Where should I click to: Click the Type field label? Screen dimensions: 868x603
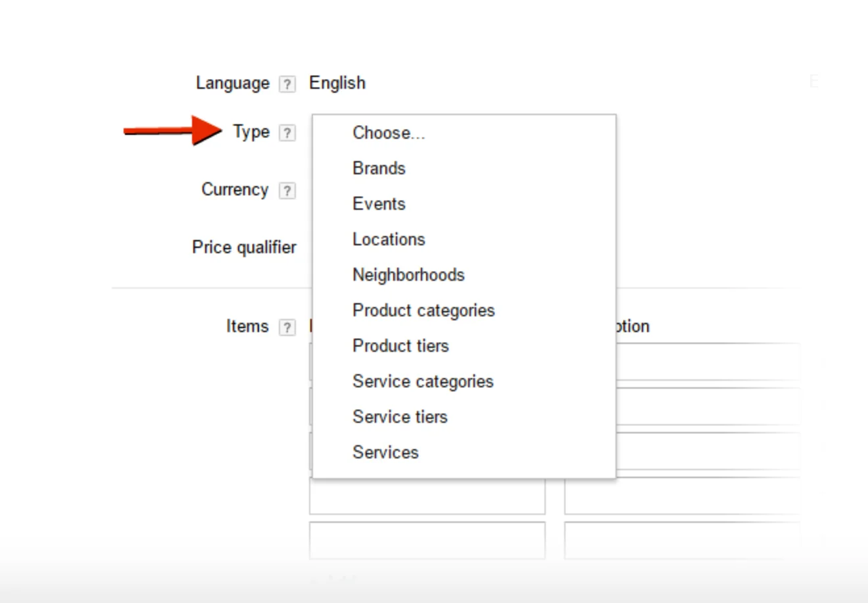251,132
